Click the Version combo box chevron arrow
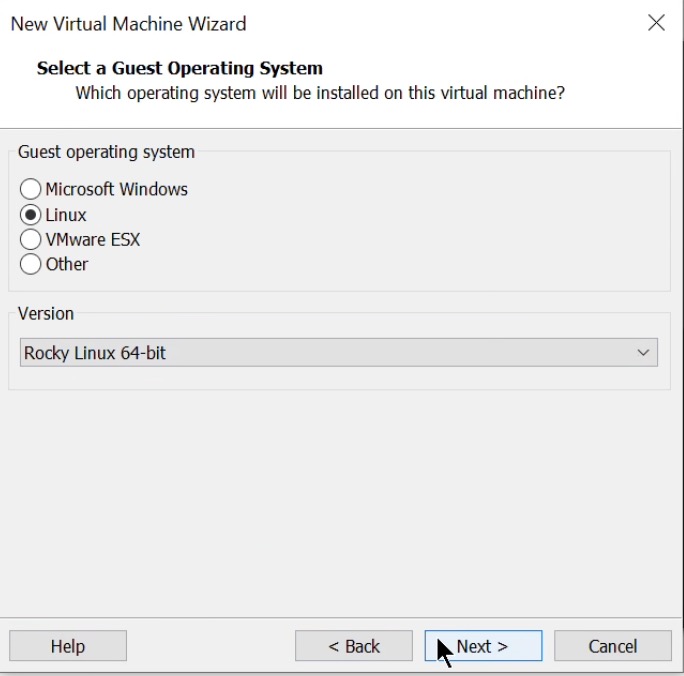The image size is (684, 676). click(643, 353)
